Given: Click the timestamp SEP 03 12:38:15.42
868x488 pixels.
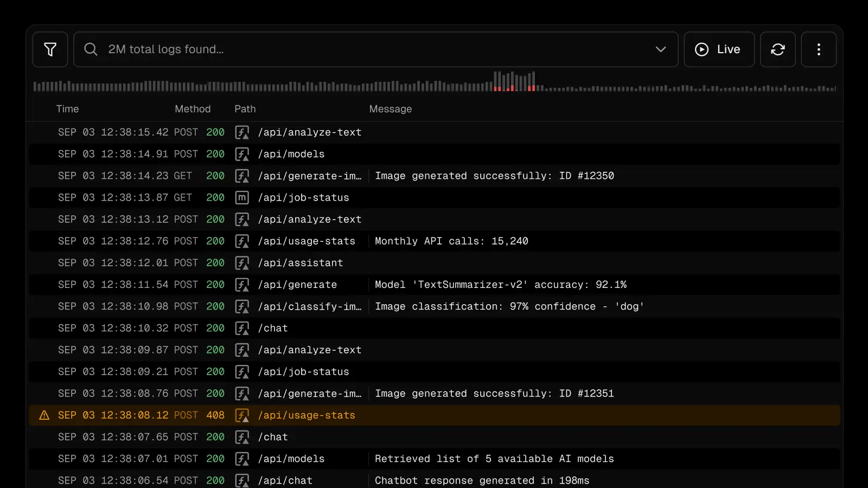Looking at the screenshot, I should [x=113, y=132].
